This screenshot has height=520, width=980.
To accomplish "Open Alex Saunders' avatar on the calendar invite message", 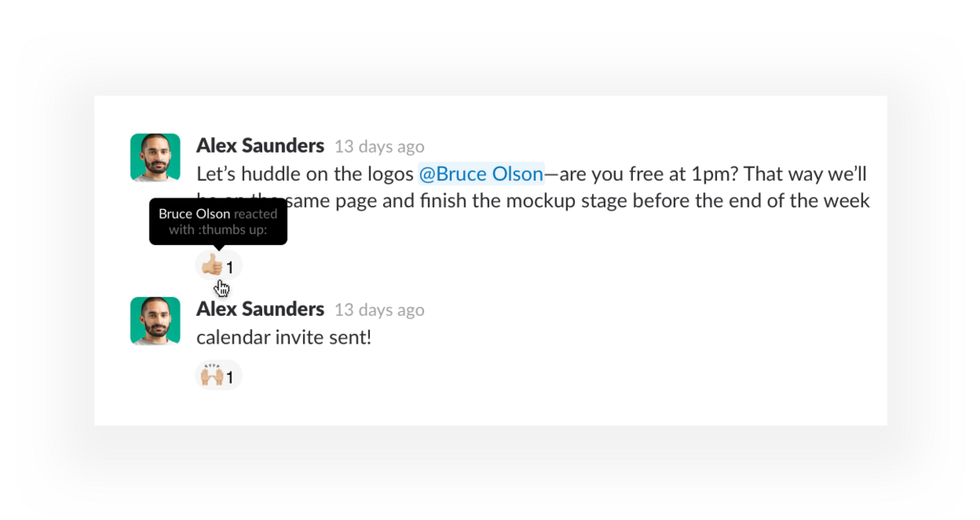I will 155,321.
